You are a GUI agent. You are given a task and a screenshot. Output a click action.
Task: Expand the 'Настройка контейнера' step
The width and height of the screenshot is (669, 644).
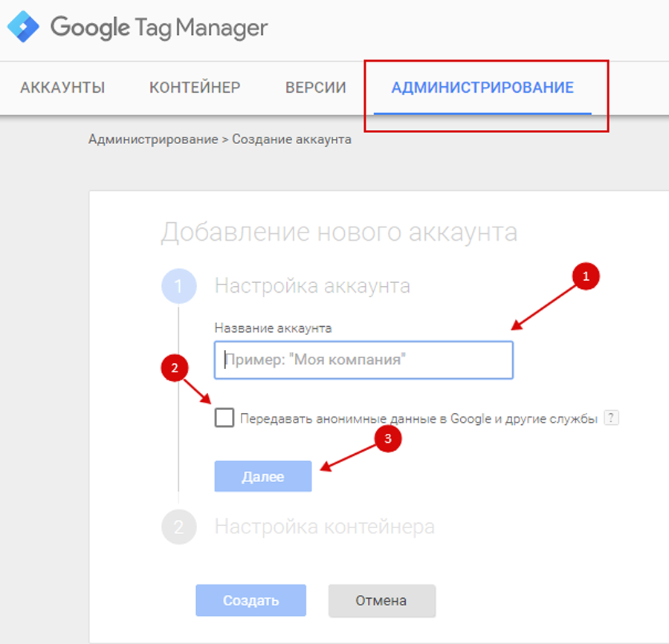point(324,527)
